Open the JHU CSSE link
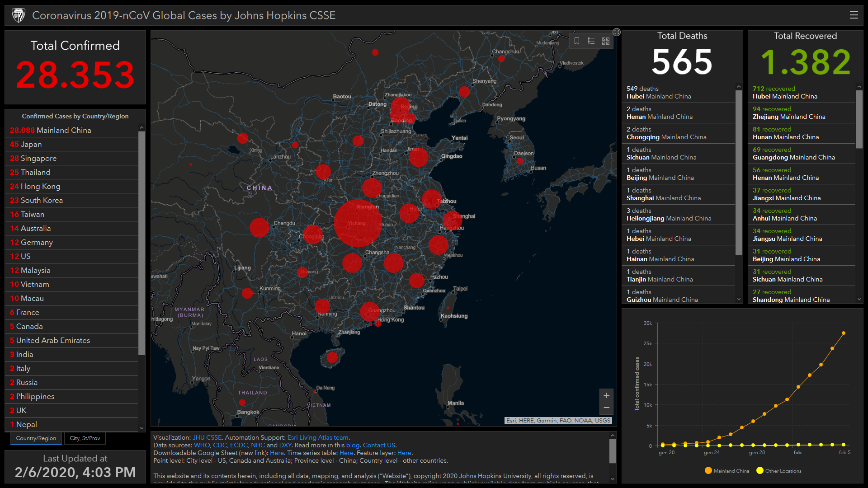The image size is (868, 488). [x=207, y=437]
